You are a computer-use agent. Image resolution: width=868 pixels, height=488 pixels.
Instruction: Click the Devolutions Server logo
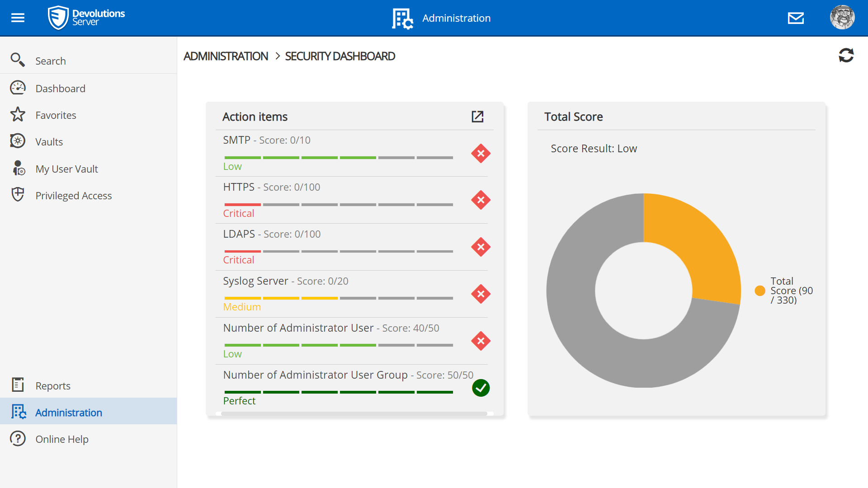click(x=86, y=18)
